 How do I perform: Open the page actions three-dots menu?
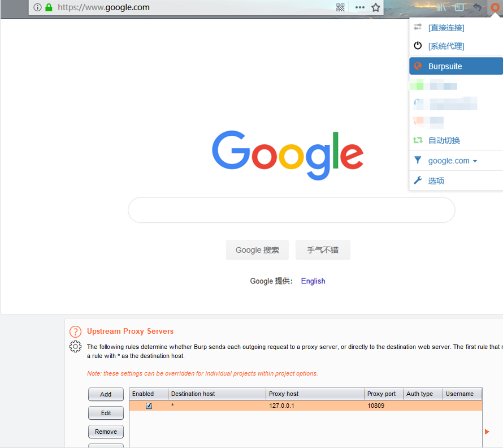coord(360,7)
